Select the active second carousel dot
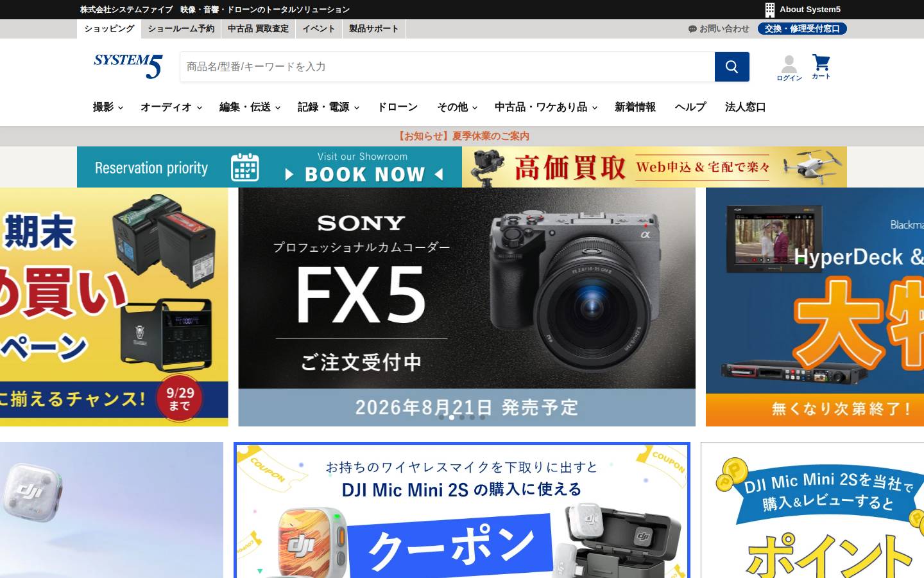The width and height of the screenshot is (924, 578). click(452, 417)
